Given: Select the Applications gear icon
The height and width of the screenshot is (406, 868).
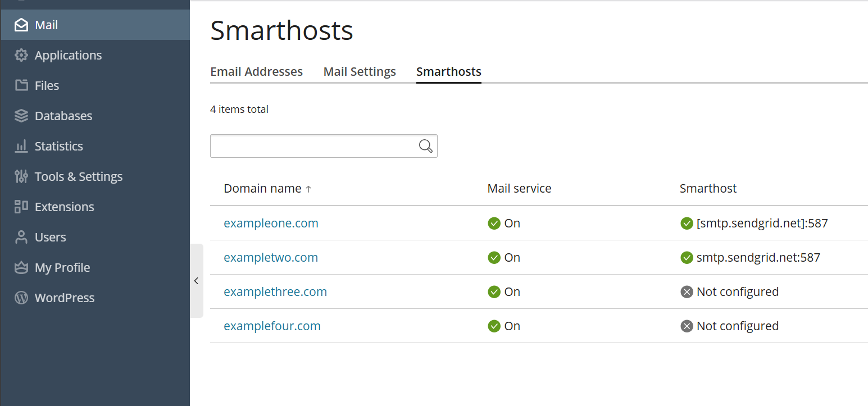Looking at the screenshot, I should pyautogui.click(x=21, y=54).
